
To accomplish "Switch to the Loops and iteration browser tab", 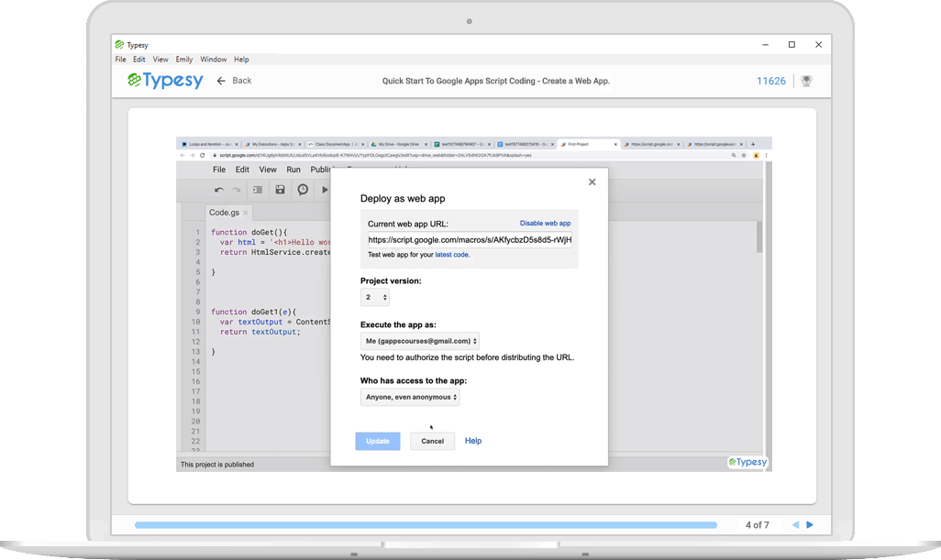I will [209, 144].
